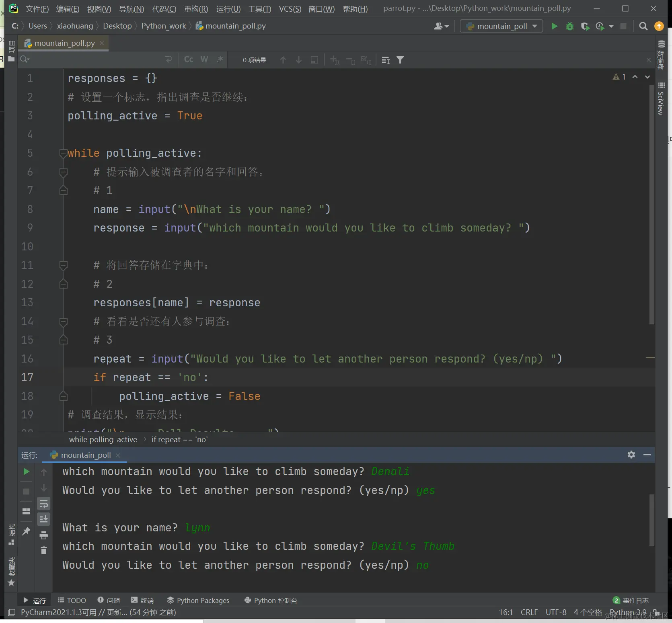The height and width of the screenshot is (623, 672).
Task: Click the search text input field
Action: pyautogui.click(x=97, y=59)
